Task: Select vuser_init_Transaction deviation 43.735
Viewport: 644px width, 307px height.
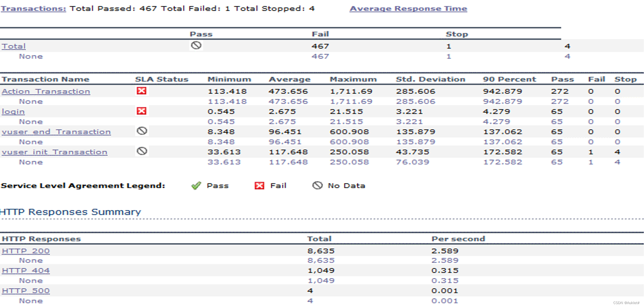Action: 412,152
